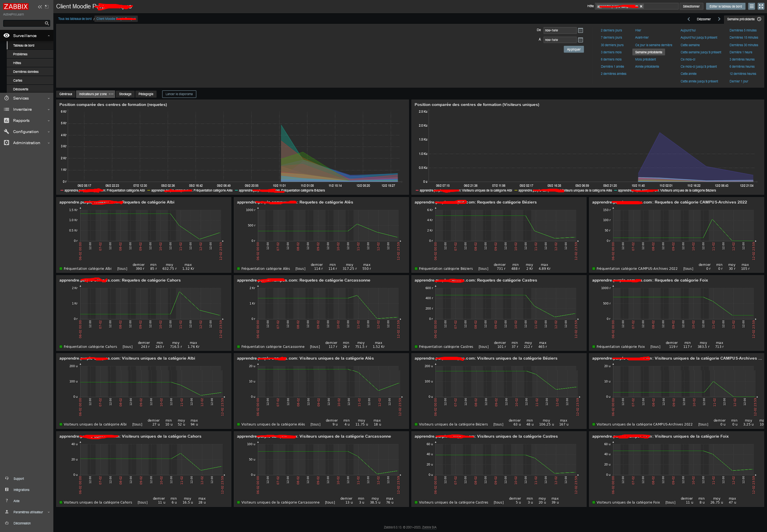
Task: Open Problèmes in Surveillance submenu
Action: 20,54
